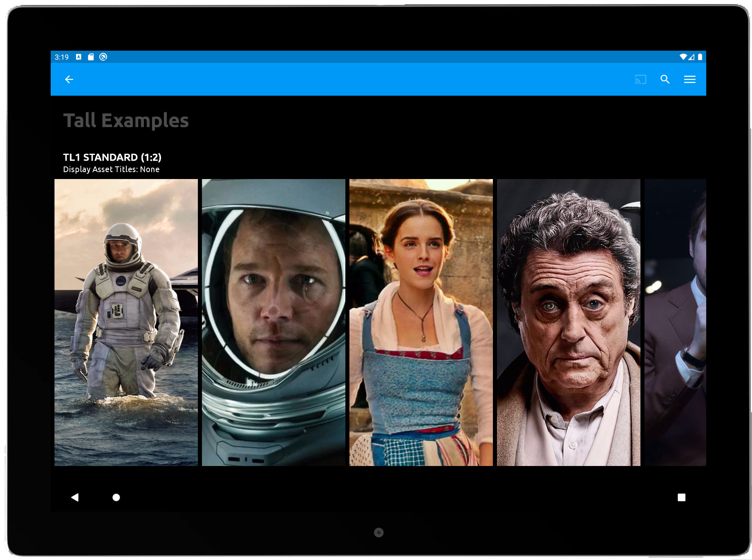752x560 pixels.
Task: Open the partially visible fifth poster
Action: point(675,322)
